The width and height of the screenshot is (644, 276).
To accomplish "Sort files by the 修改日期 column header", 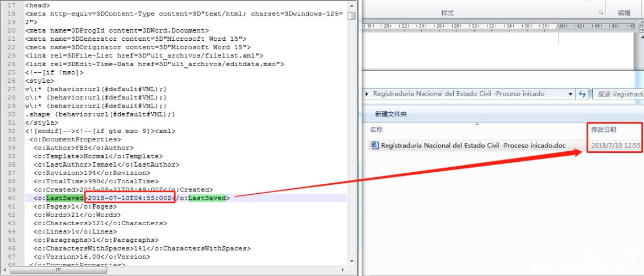I will coord(603,130).
